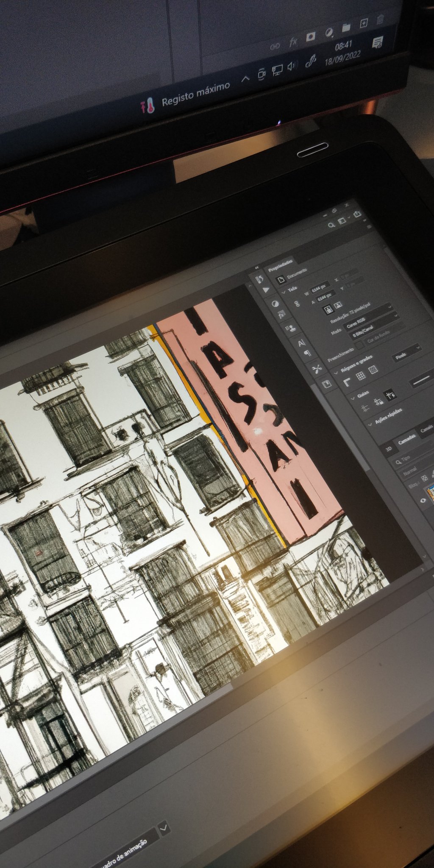This screenshot has width=434, height=868.
Task: Click the search magnifier icon at the top right
Action: pos(331,226)
